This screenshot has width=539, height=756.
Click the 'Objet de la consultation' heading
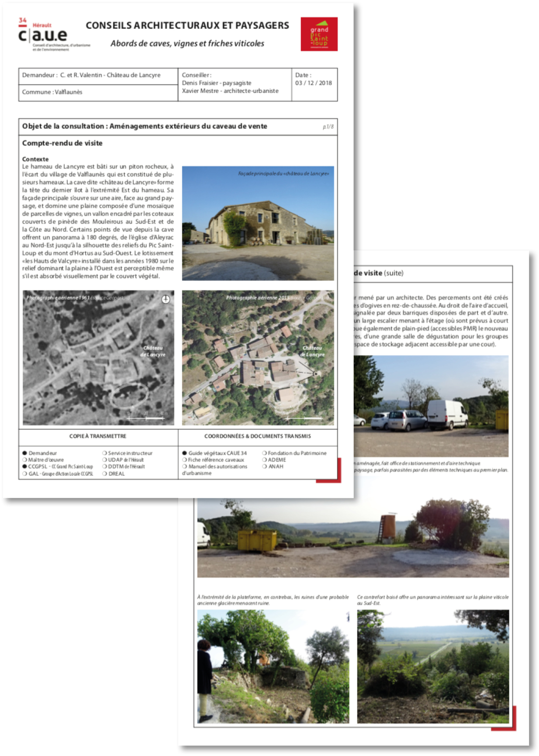click(x=145, y=126)
